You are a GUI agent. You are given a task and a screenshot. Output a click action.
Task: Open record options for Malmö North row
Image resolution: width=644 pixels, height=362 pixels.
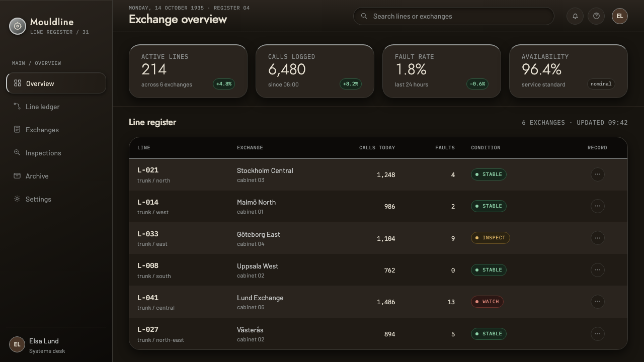pyautogui.click(x=597, y=206)
